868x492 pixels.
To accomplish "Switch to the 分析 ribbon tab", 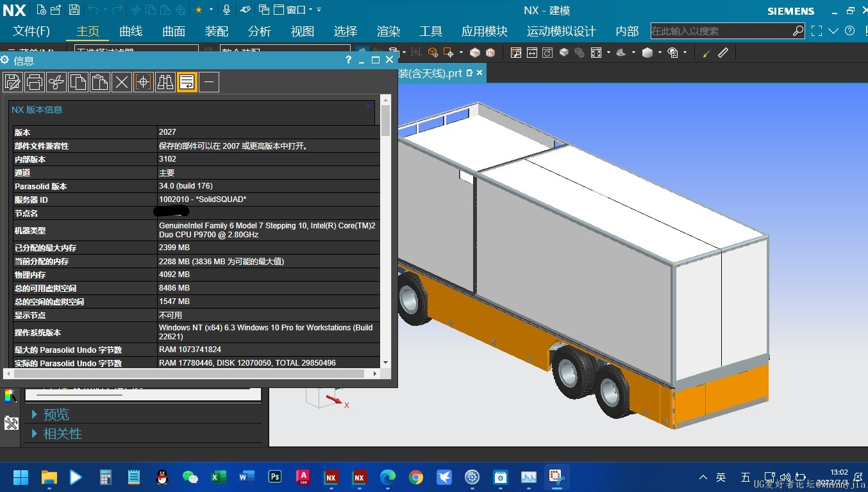I will (x=260, y=31).
